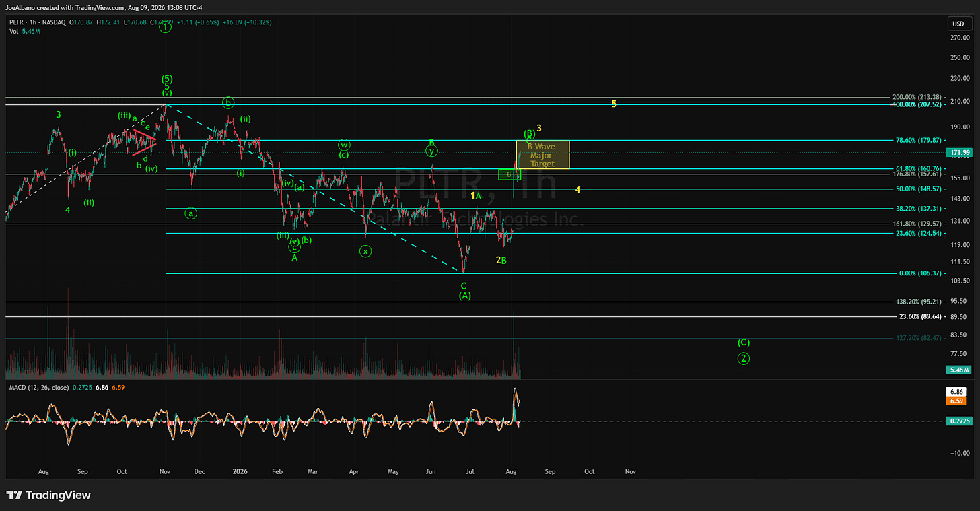
Task: Click the TradingView logo
Action: point(48,496)
